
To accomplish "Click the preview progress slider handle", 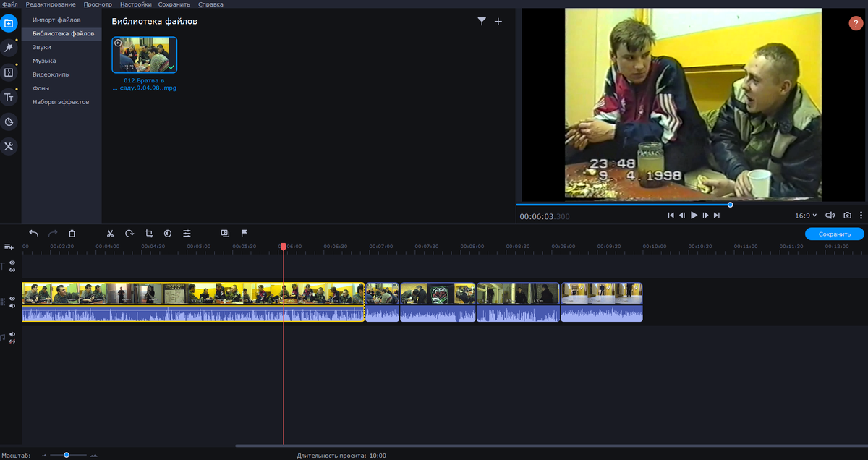I will pos(730,205).
